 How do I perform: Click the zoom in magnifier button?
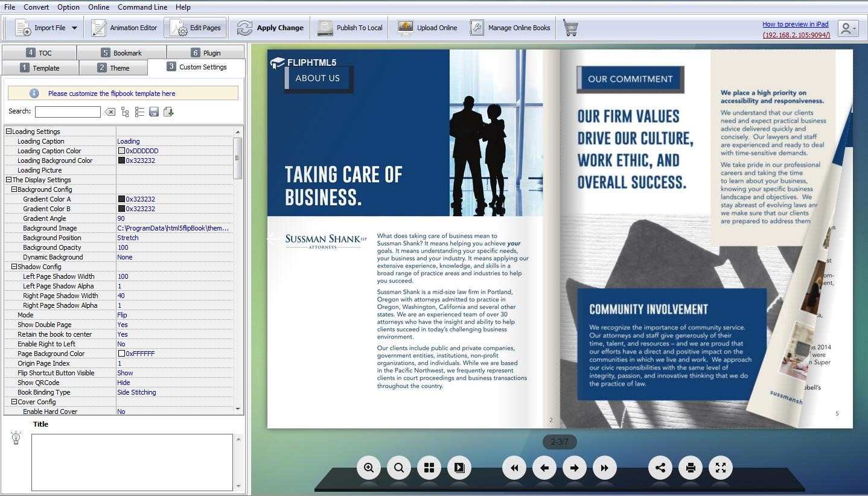pos(369,468)
